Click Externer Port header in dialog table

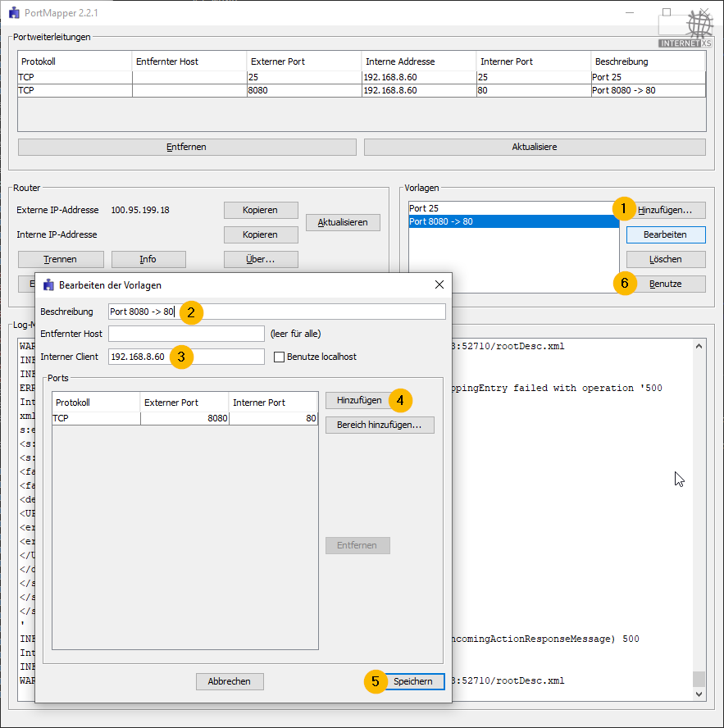point(184,403)
